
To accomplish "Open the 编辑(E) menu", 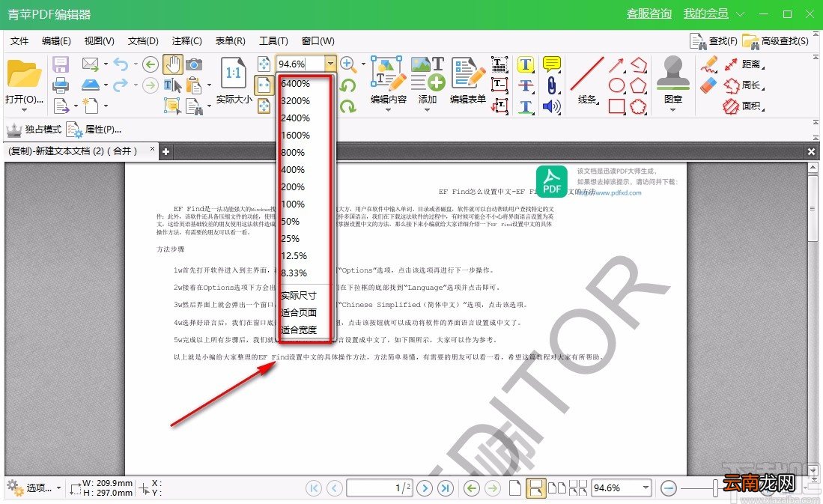I will point(56,41).
